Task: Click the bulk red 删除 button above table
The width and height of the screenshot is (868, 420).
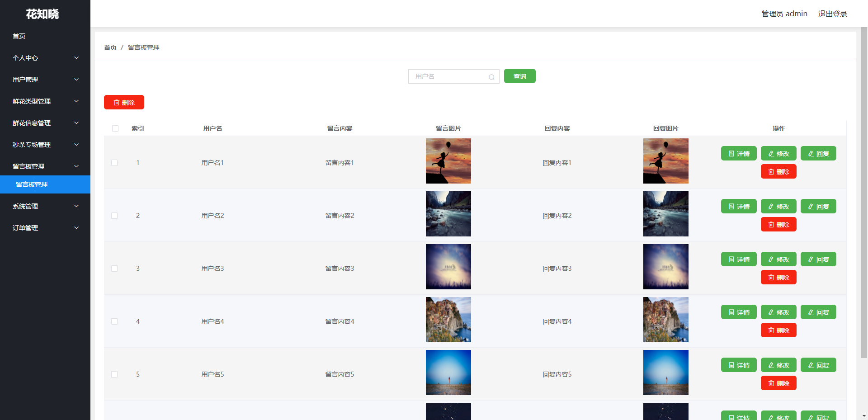Action: pos(124,103)
